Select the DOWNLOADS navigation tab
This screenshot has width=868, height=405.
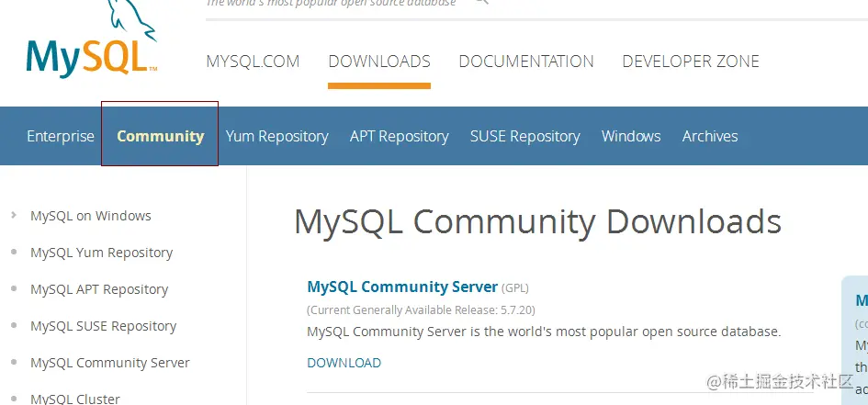click(x=379, y=61)
